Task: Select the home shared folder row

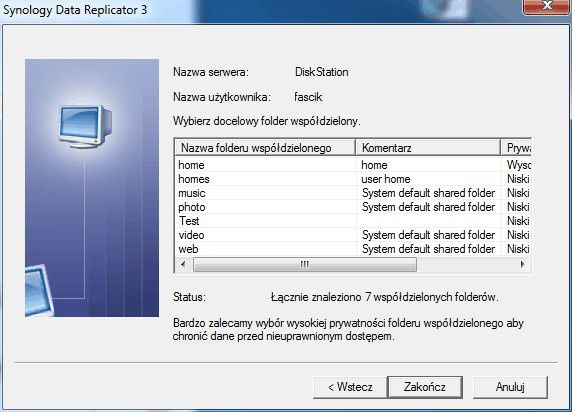Action: click(353, 165)
